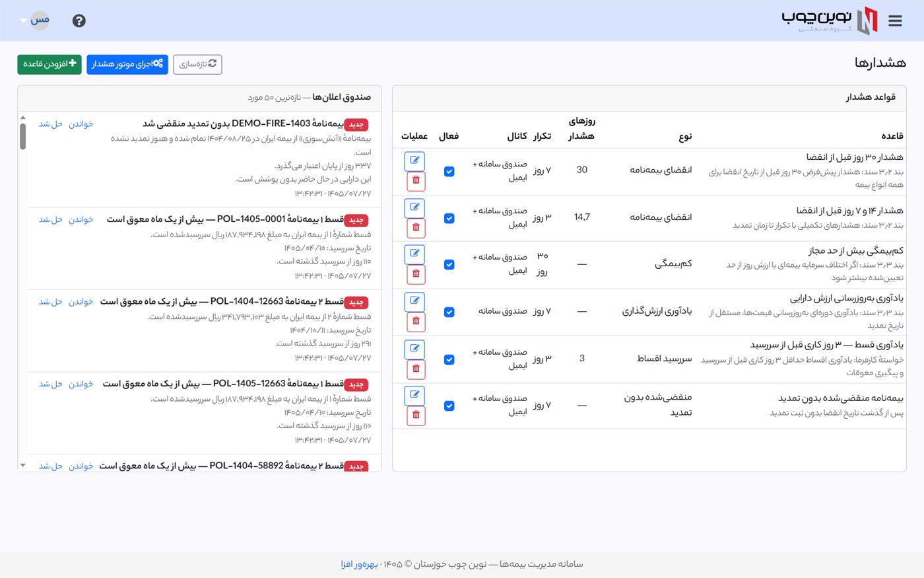Click حل شد for POL-1405-0001 notification
The width and height of the screenshot is (924, 578).
[x=51, y=219]
